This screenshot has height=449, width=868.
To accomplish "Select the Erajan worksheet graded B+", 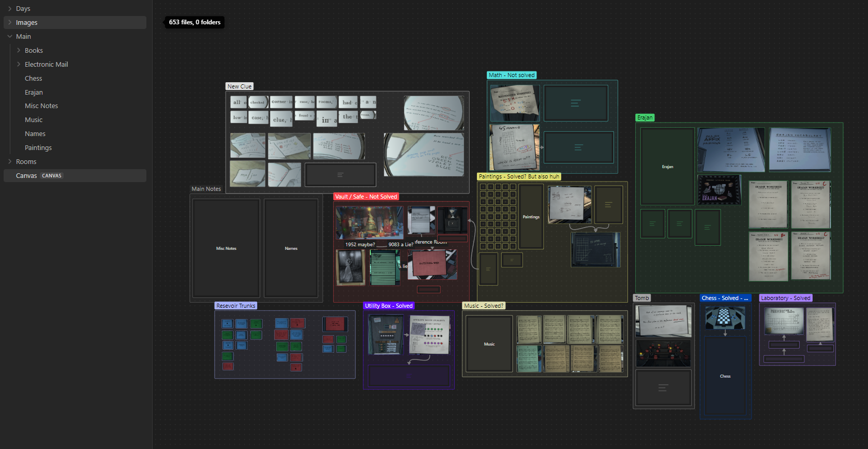I will 768,257.
